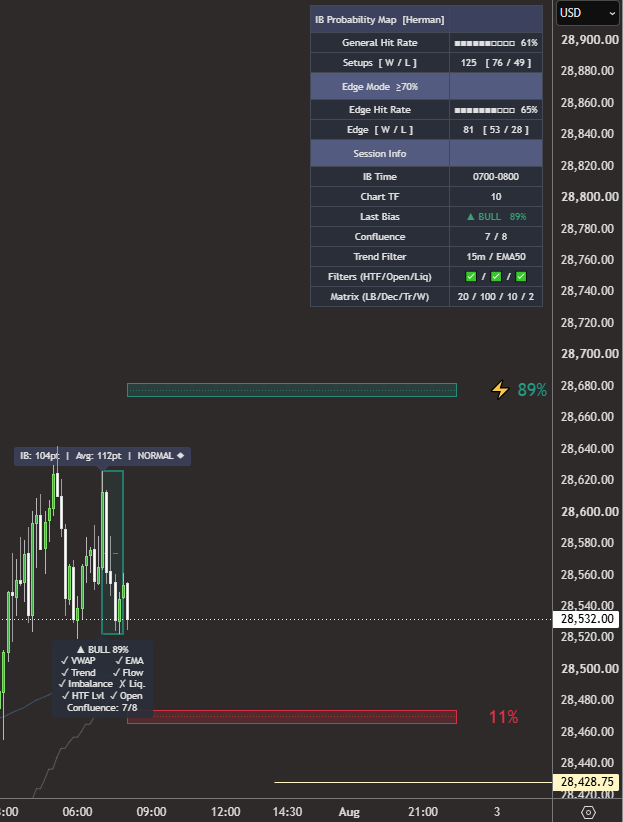Click the green BULL triangle in Last Bias row

470,217
